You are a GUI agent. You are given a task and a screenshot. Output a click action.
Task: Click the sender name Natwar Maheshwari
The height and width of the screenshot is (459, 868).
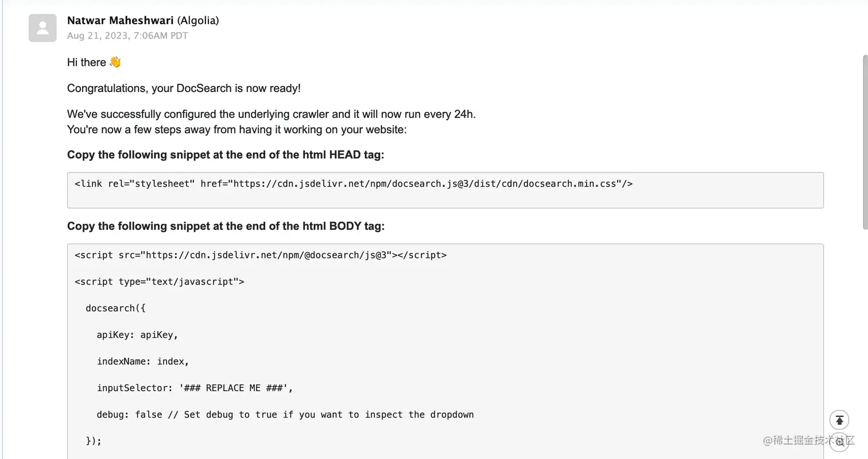(121, 21)
